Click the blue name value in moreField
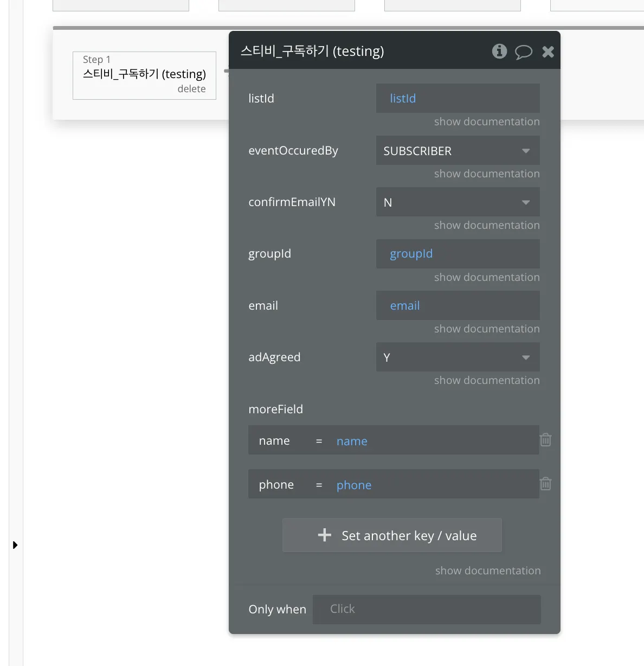 pos(352,441)
